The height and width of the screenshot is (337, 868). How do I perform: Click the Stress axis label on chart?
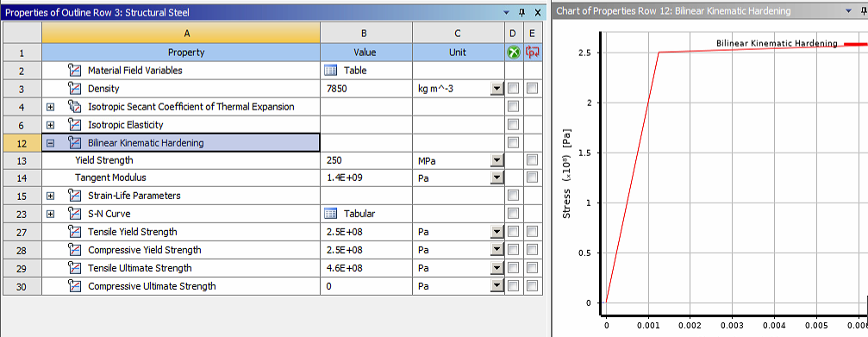click(566, 173)
